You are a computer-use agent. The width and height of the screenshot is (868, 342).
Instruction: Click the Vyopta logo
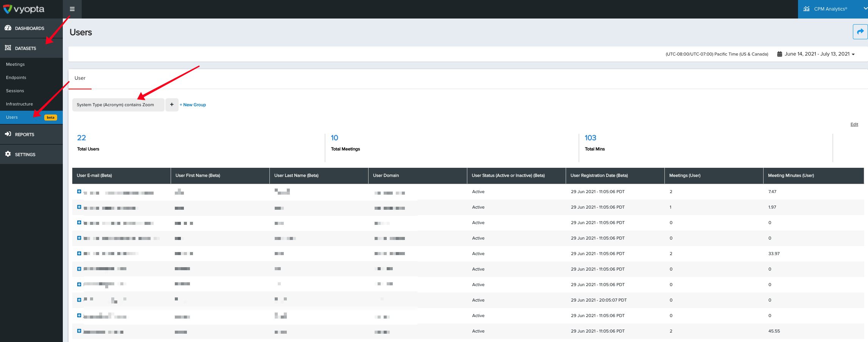[24, 9]
